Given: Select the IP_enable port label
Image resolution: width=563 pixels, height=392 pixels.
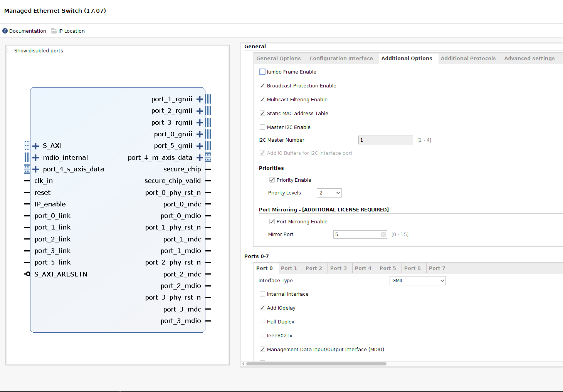Looking at the screenshot, I should (x=50, y=204).
